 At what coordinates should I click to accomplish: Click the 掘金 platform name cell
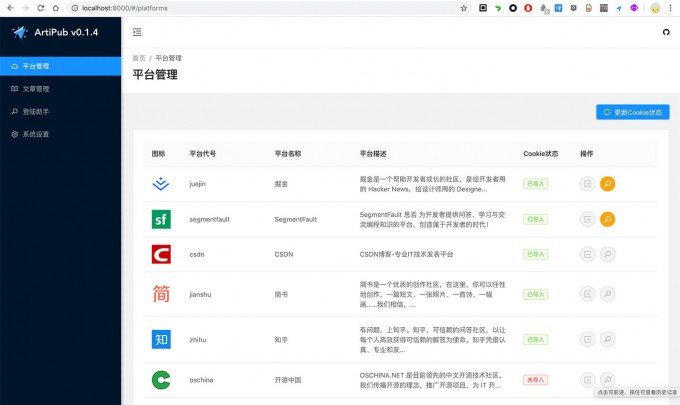(281, 184)
